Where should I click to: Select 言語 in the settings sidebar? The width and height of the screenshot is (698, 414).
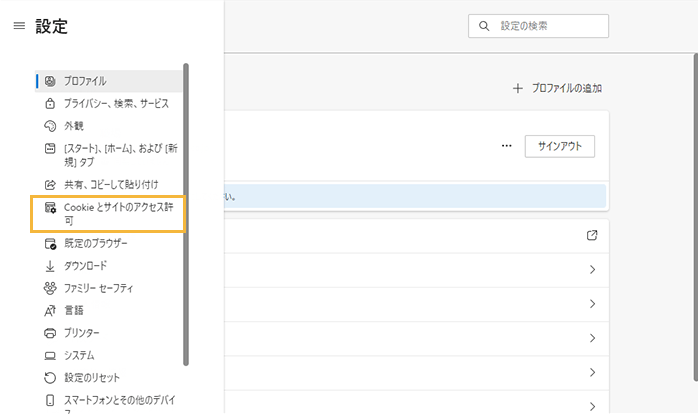coord(74,310)
